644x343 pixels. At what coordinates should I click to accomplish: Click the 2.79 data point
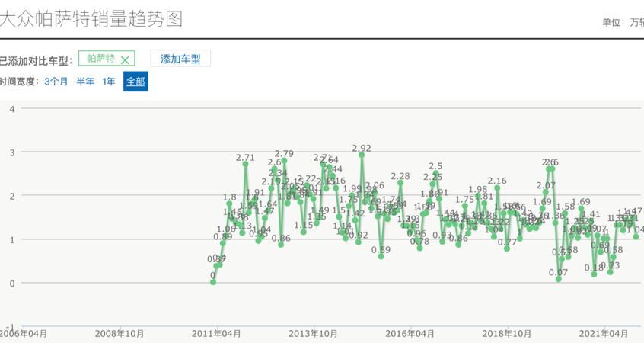284,160
